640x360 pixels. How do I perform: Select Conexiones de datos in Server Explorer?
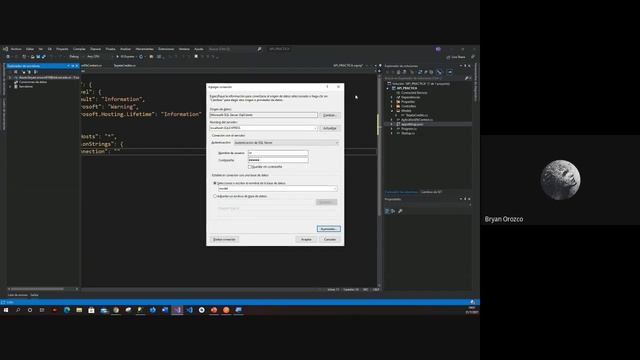33,82
